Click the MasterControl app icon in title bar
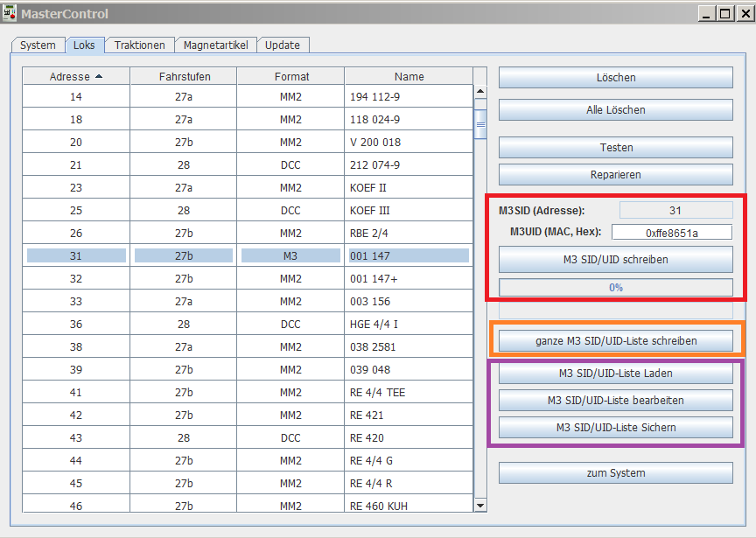 tap(10, 13)
